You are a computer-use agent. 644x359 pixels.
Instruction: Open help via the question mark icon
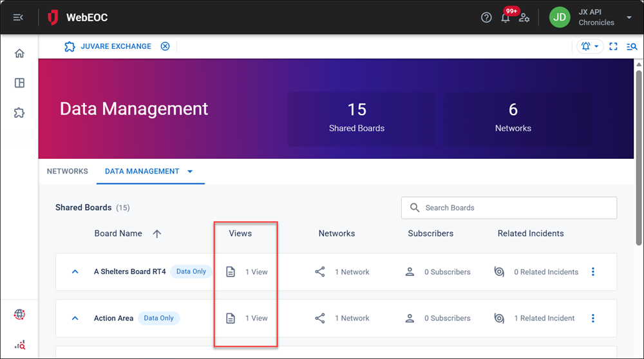(x=486, y=17)
